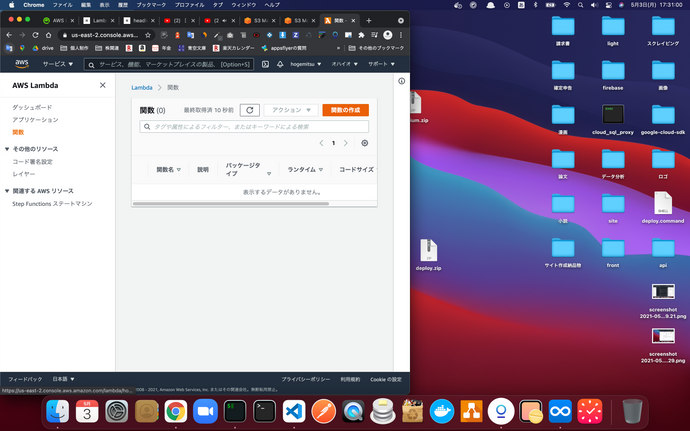
Task: Collapse その他のリソース section
Action: [x=7, y=149]
